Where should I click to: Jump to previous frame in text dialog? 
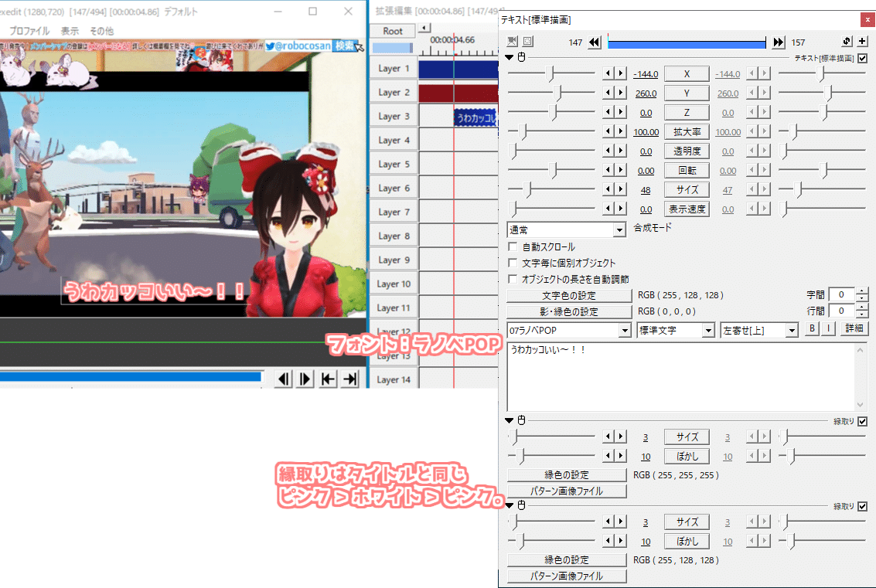[x=595, y=42]
